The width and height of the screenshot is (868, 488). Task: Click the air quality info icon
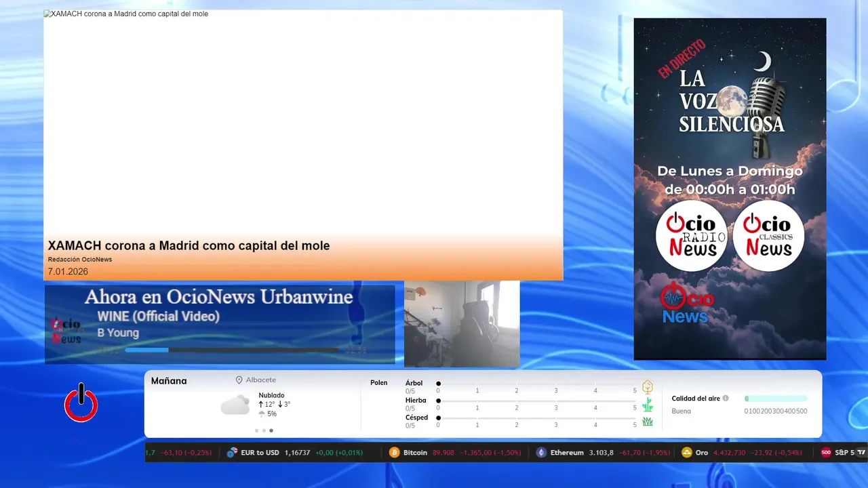click(x=726, y=399)
